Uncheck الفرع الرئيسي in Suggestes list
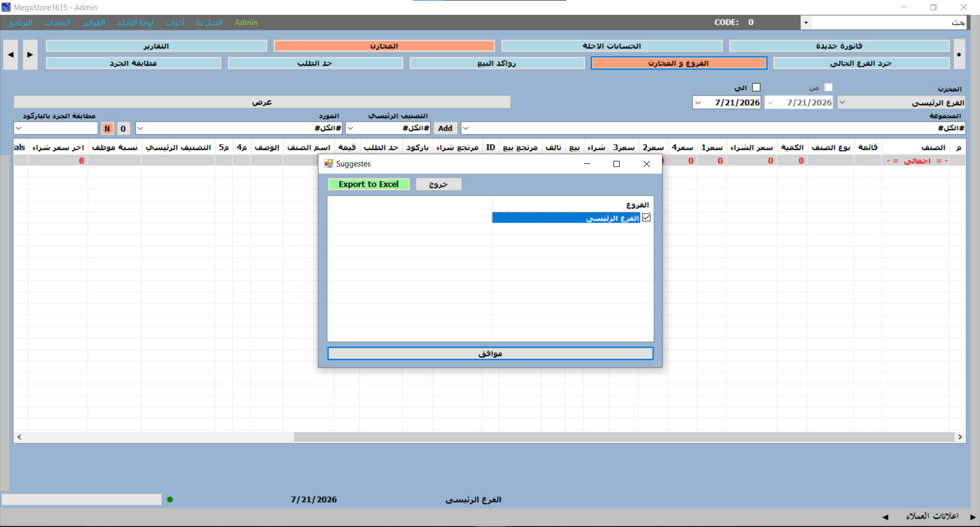 pos(646,218)
